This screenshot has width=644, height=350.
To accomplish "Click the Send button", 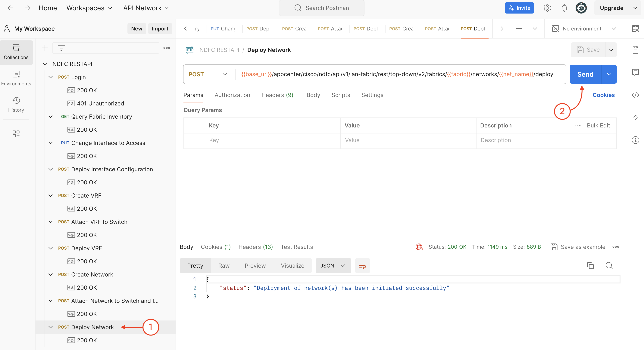I will click(585, 74).
